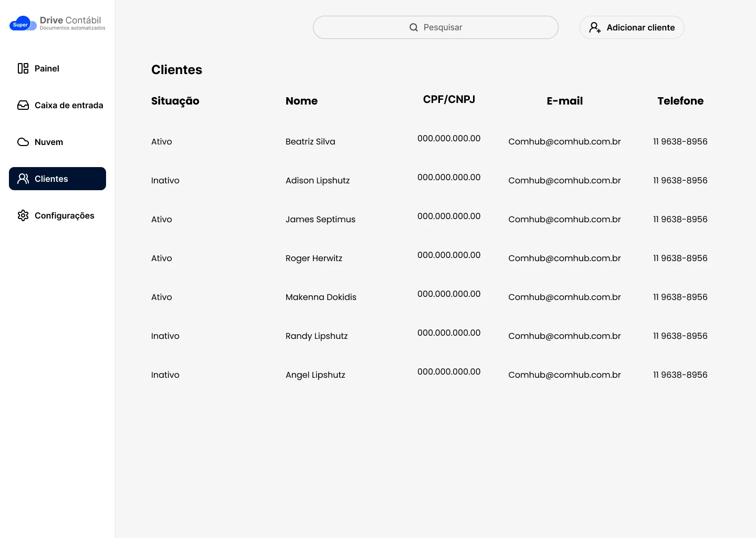Click the Clientes people icon in sidebar
Viewport: 756px width, 538px height.
[23, 179]
